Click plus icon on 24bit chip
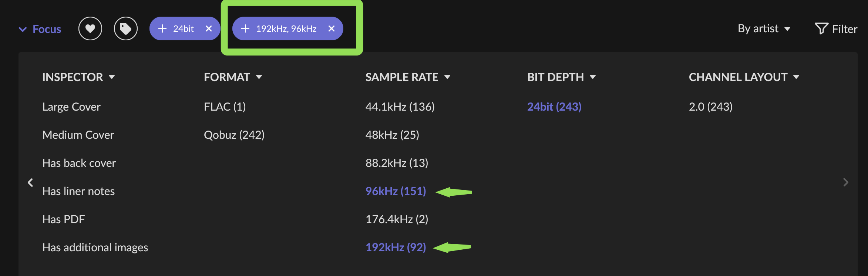This screenshot has height=276, width=868. [162, 28]
